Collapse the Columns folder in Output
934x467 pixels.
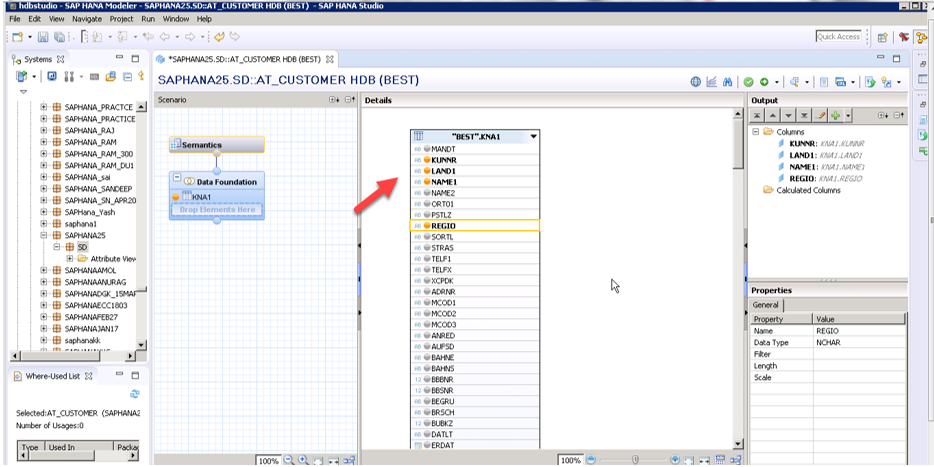[755, 132]
